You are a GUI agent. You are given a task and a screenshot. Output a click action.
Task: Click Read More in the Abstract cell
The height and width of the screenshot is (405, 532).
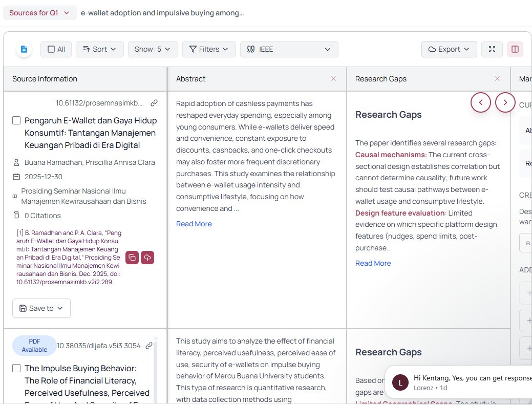point(194,224)
